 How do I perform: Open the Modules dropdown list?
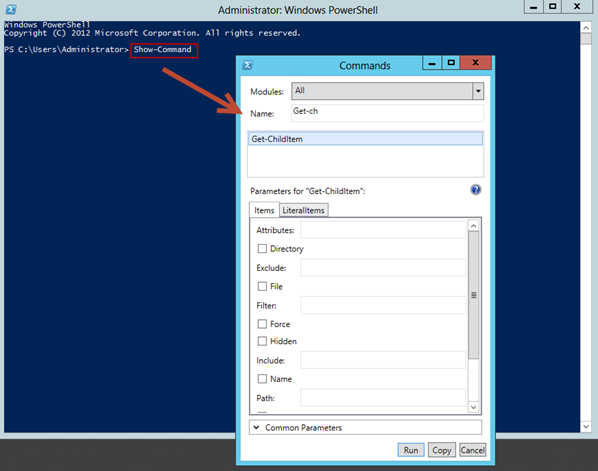(x=478, y=91)
